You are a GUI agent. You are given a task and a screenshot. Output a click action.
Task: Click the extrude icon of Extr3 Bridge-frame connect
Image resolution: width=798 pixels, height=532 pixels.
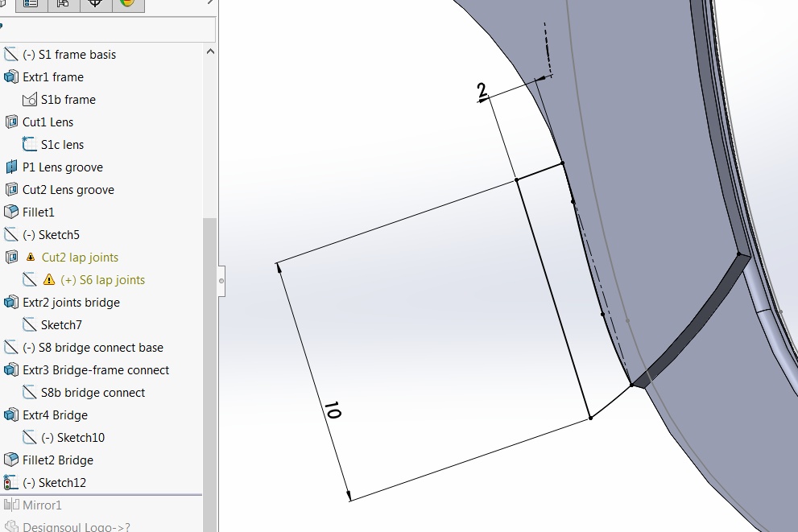(x=10, y=369)
